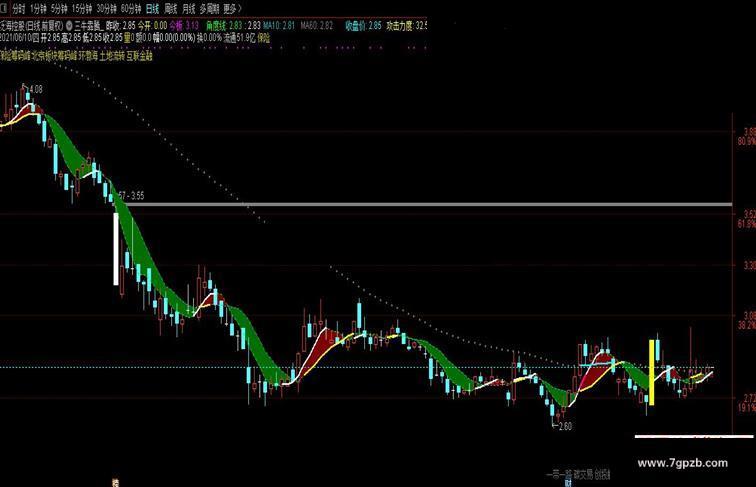This screenshot has height=487, width=756.
Task: Switch to the 分时 intraday chart tab
Action: coord(18,9)
